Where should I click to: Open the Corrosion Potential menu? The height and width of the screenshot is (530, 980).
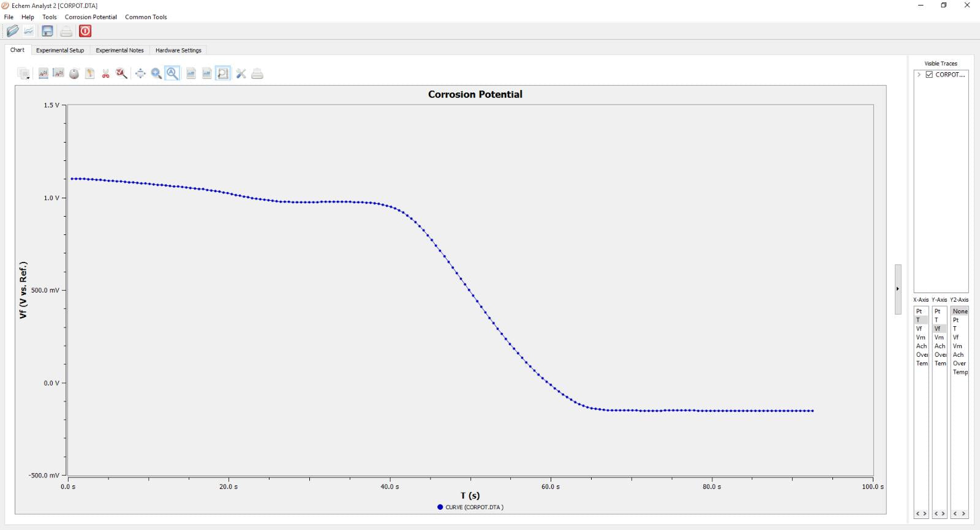point(91,17)
